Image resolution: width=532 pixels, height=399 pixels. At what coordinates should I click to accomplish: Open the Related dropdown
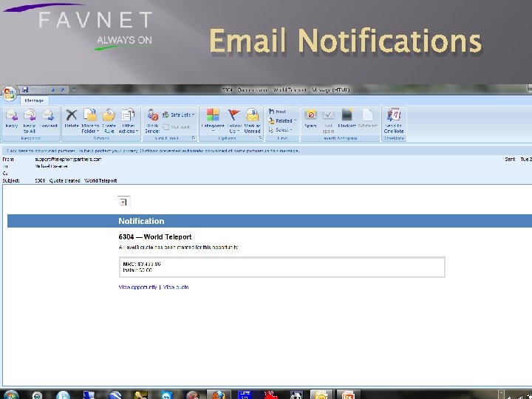click(282, 120)
